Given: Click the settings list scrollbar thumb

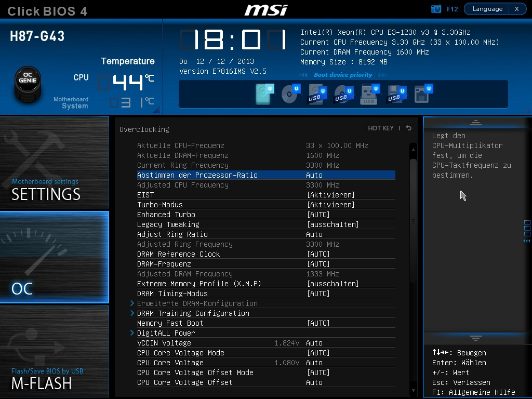Looking at the screenshot, I should click(413, 220).
